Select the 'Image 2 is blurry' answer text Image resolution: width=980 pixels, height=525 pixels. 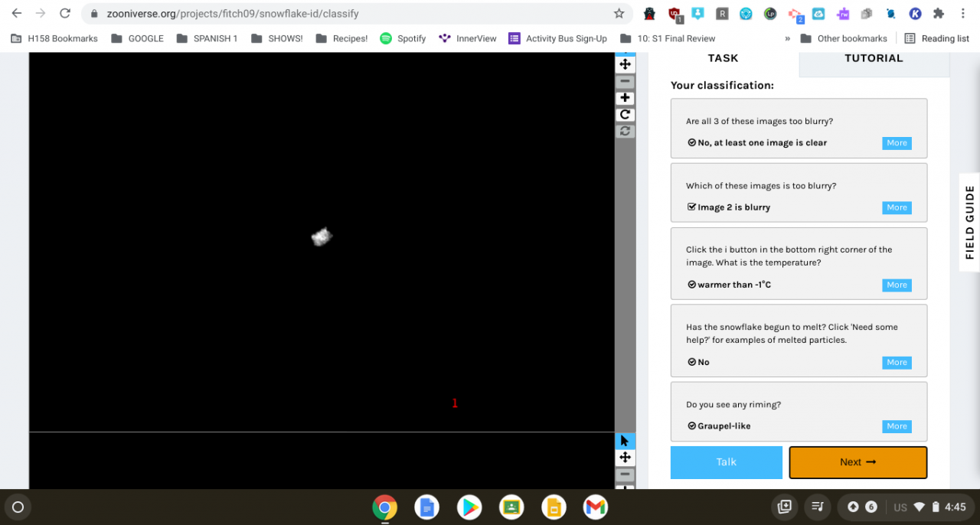point(733,207)
